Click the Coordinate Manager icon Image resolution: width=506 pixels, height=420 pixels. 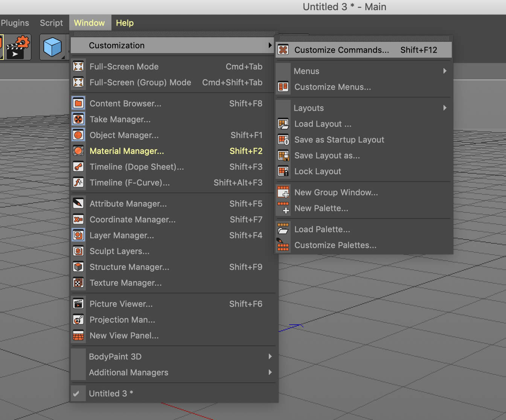click(x=78, y=220)
